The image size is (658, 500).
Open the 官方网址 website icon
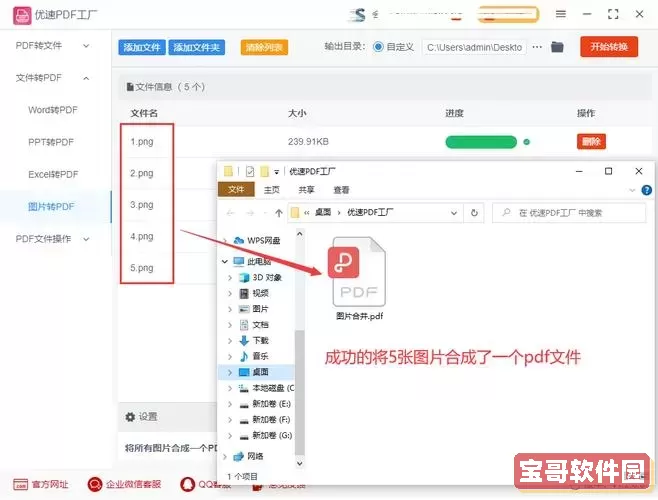(x=15, y=484)
